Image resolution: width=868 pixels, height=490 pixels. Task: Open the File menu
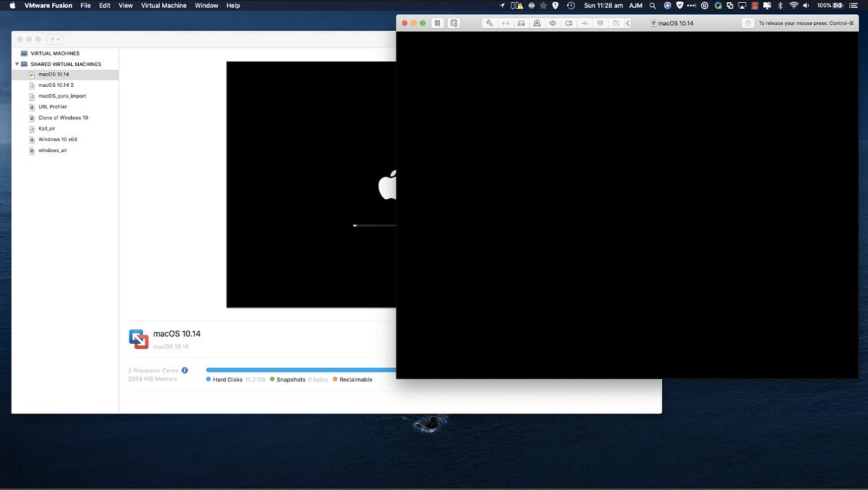click(x=86, y=5)
